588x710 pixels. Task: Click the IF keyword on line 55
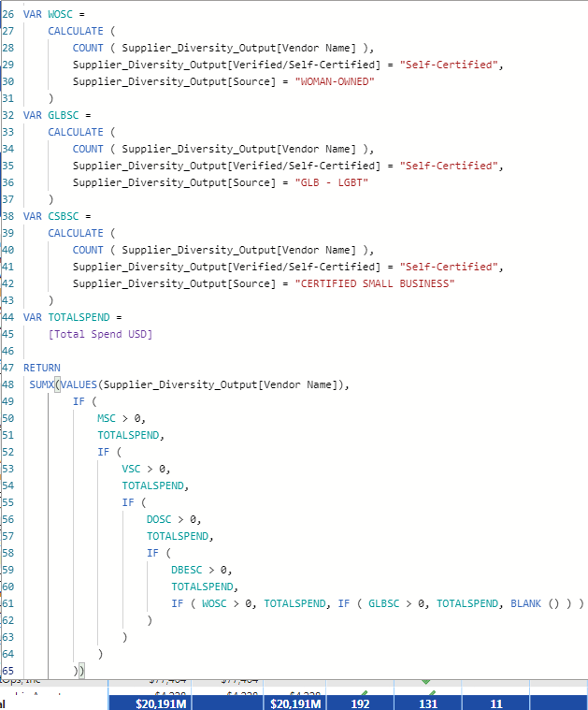(x=128, y=502)
